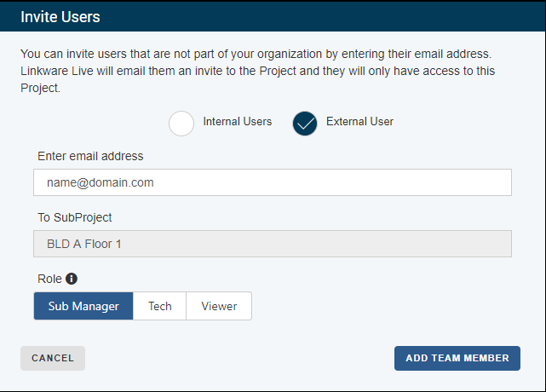
Task: Click the 'Role' label text
Action: 49,279
